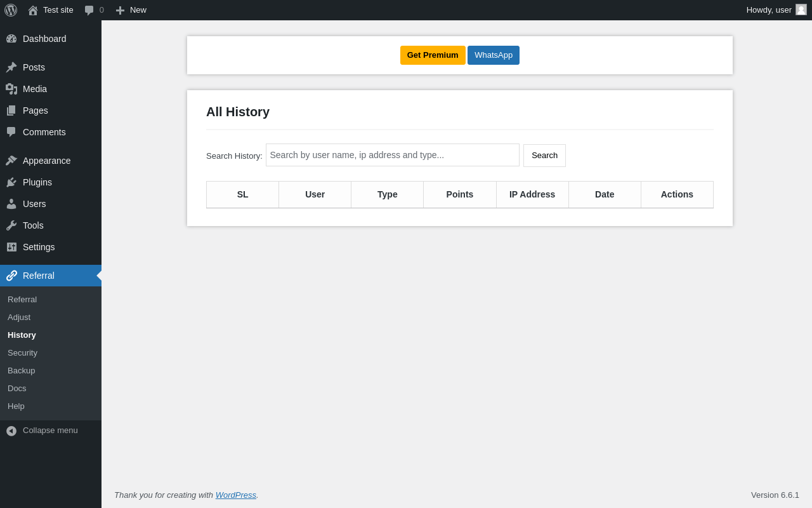Open the Plugins menu label
This screenshot has height=508, width=812.
click(37, 182)
